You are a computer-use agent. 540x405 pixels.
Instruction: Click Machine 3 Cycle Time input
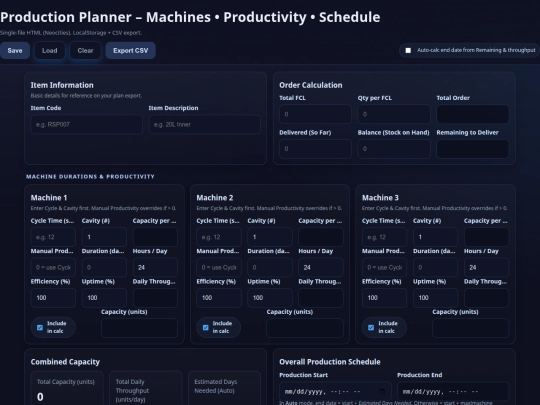point(384,237)
